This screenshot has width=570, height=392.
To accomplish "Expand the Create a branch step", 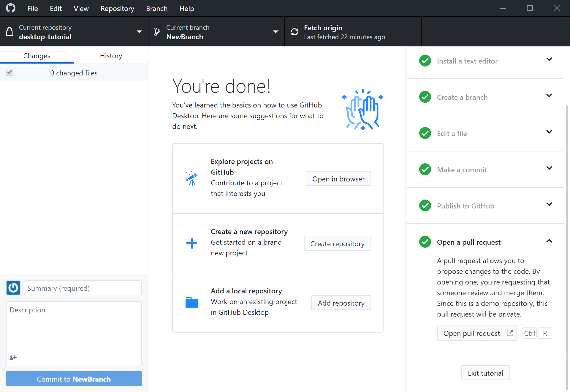I will [x=549, y=95].
